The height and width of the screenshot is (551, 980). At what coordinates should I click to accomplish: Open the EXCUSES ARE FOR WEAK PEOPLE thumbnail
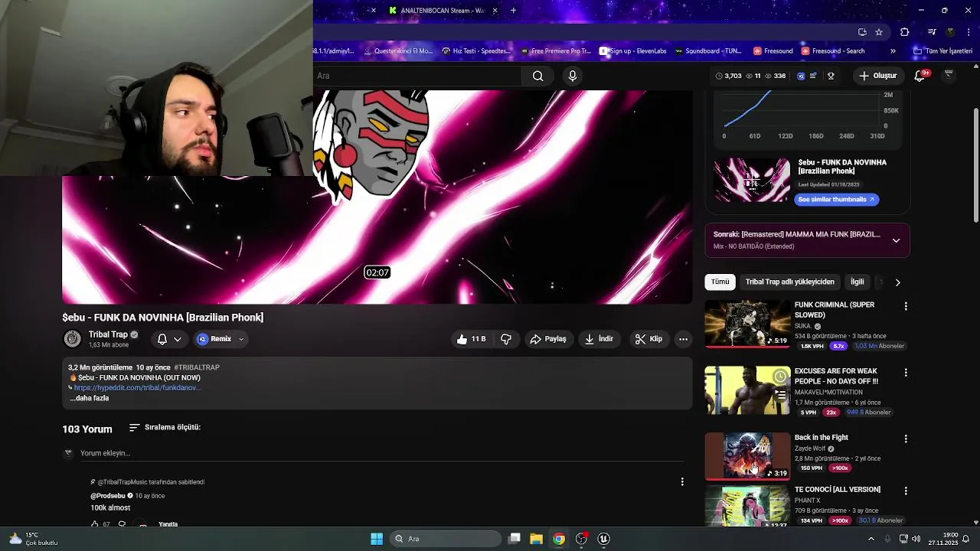[747, 390]
